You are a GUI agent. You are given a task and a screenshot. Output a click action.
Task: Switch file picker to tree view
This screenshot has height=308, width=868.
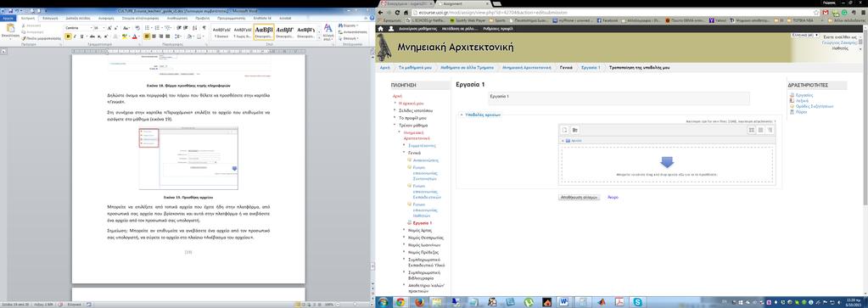click(x=770, y=130)
